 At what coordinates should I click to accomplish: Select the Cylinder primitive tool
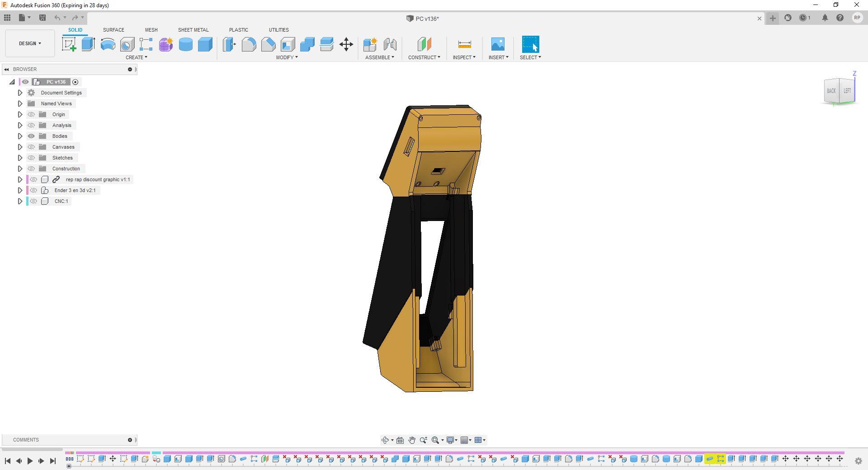point(186,44)
